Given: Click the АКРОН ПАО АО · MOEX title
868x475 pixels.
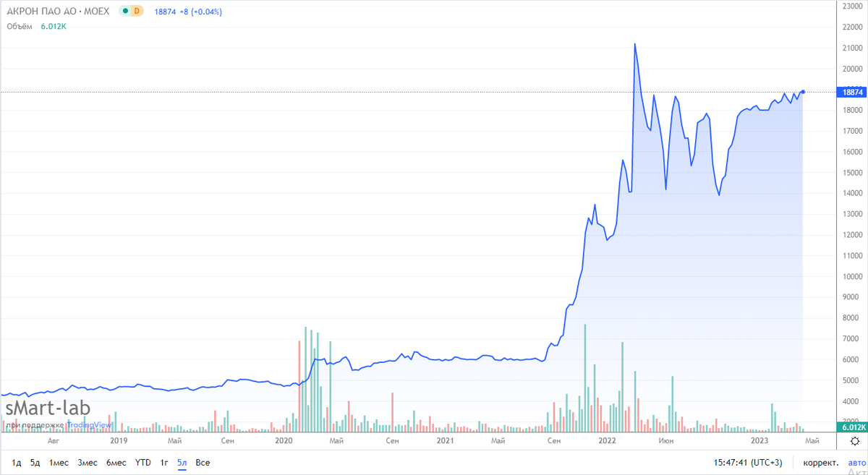Looking at the screenshot, I should point(59,12).
